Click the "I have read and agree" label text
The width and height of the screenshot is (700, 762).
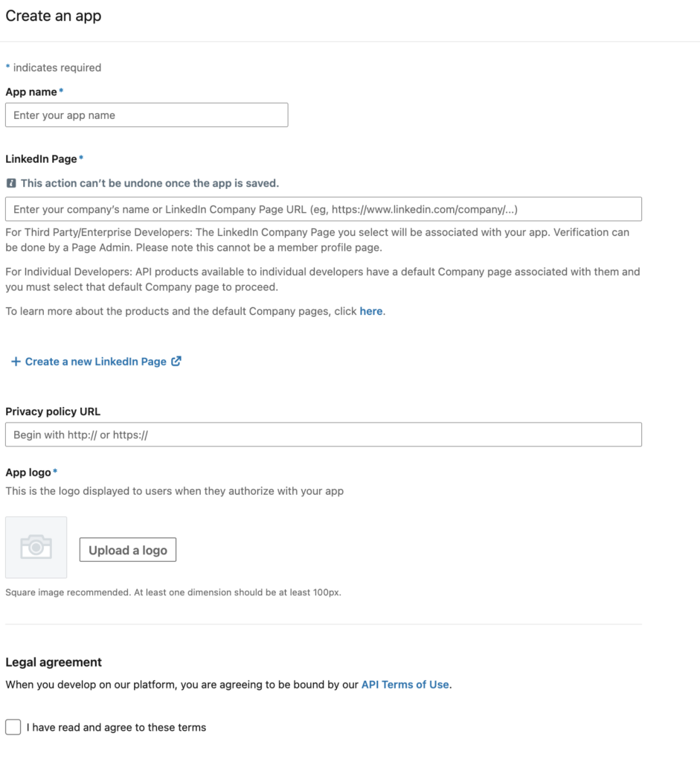coord(116,727)
